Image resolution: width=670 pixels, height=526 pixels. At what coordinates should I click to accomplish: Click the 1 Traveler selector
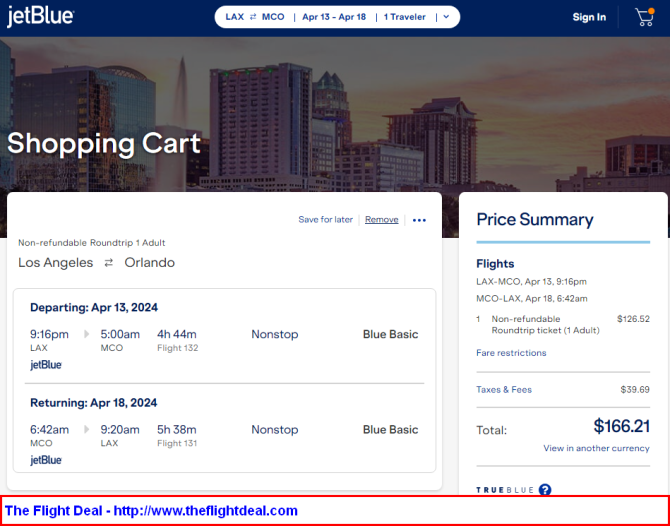click(x=405, y=17)
